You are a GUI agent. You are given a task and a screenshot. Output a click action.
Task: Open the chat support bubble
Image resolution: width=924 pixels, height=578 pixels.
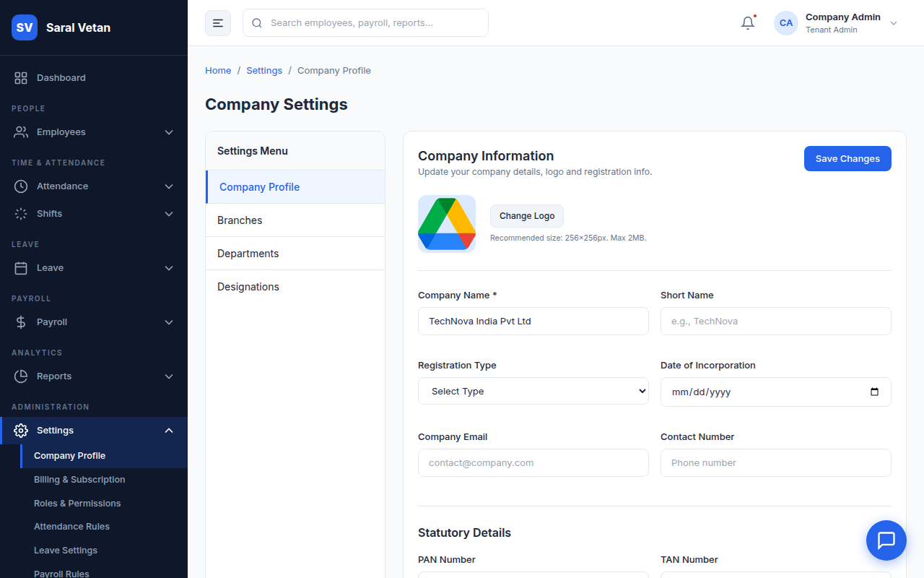click(886, 540)
